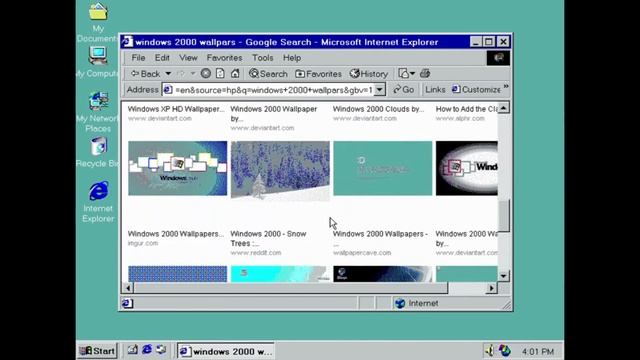Screen dimensions: 640x360
Task: Launch Internet Explorer from quick launch
Action: [147, 350]
